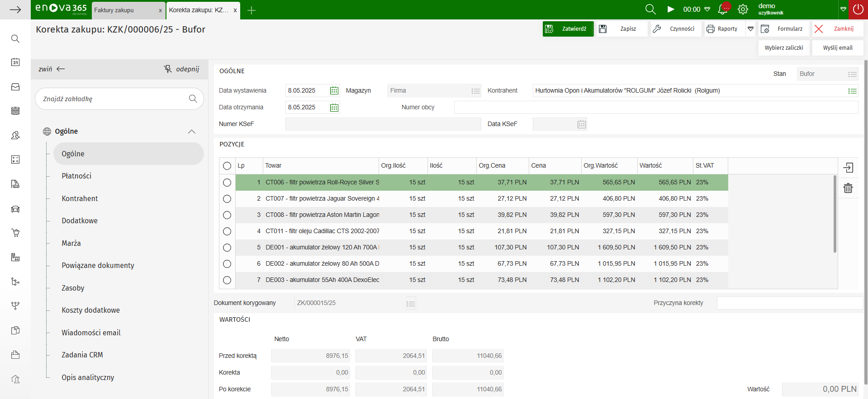Viewport: 868px width, 399px height.
Task: Click the timer play icon
Action: tap(671, 9)
